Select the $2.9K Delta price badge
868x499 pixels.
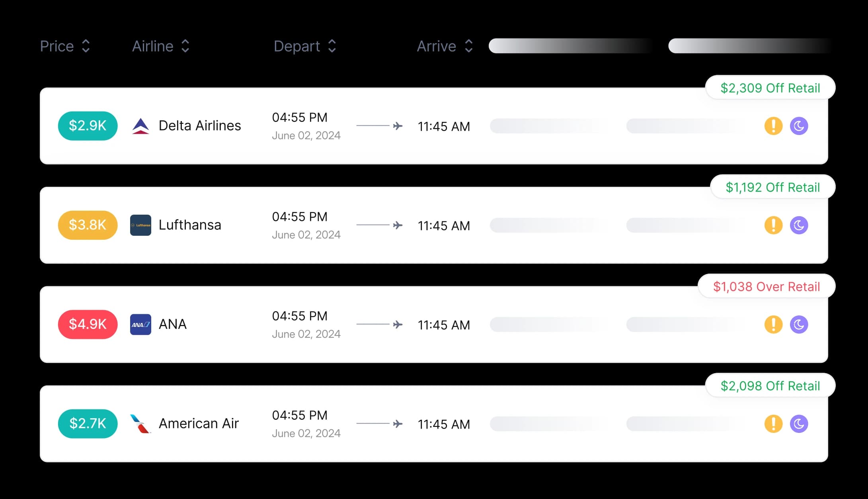88,126
